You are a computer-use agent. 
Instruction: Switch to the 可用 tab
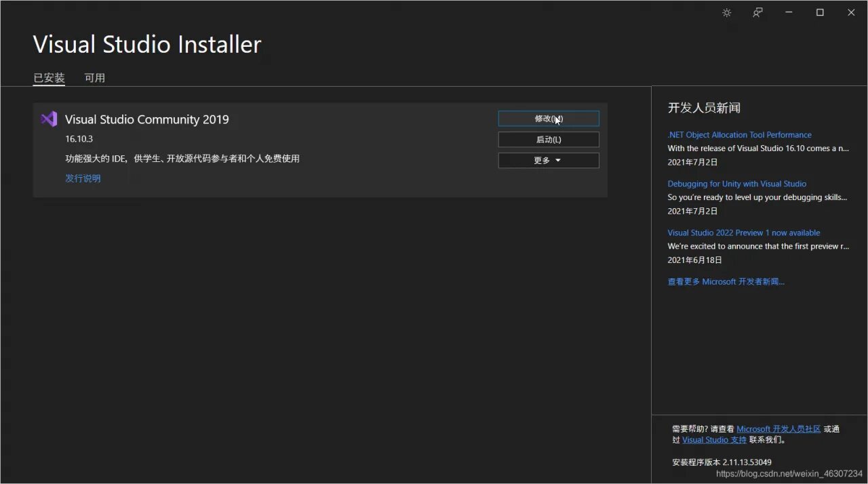click(95, 78)
